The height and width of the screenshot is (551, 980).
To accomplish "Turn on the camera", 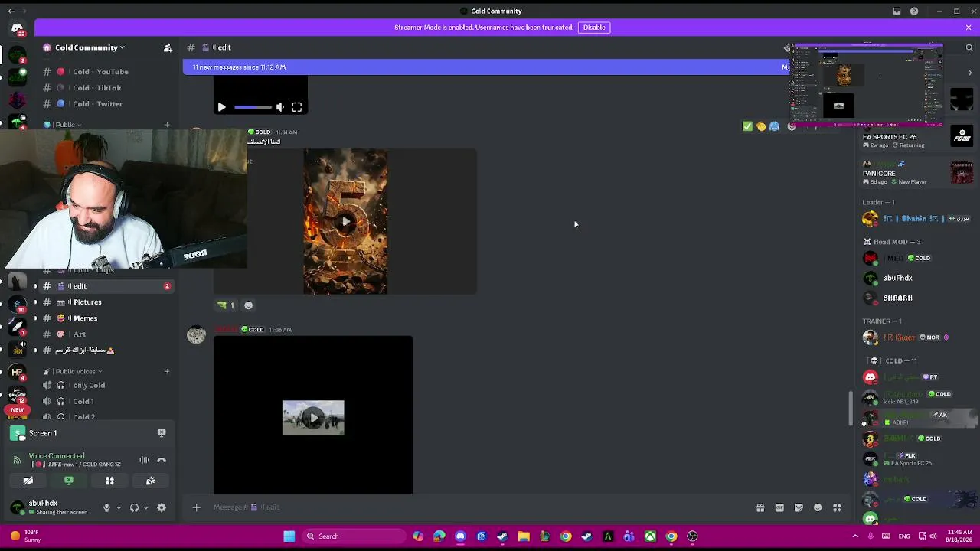I will click(x=28, y=481).
